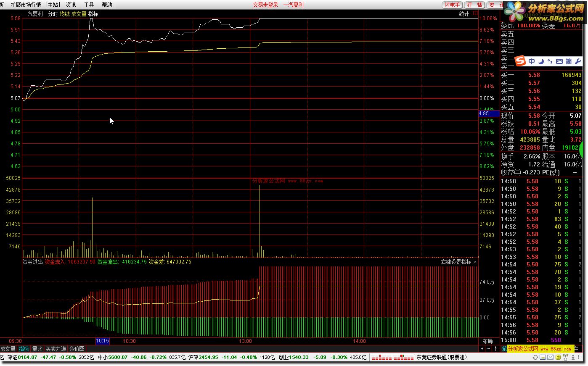Toggle Chinese/English mode on Sogou IME bar

[x=532, y=61]
